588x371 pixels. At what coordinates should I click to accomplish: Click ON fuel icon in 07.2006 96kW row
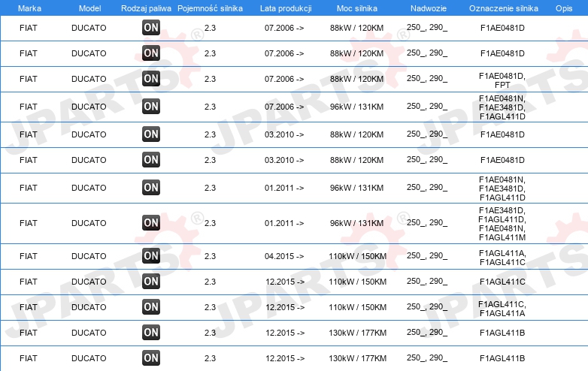(x=151, y=107)
